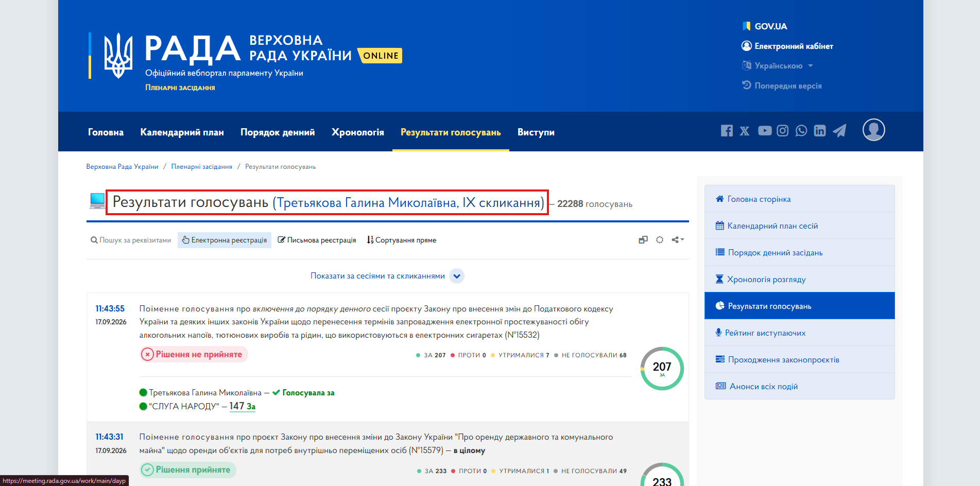Expand Показати за сесіями та скликаннями
Screen dimensions: 980x486
(x=387, y=276)
